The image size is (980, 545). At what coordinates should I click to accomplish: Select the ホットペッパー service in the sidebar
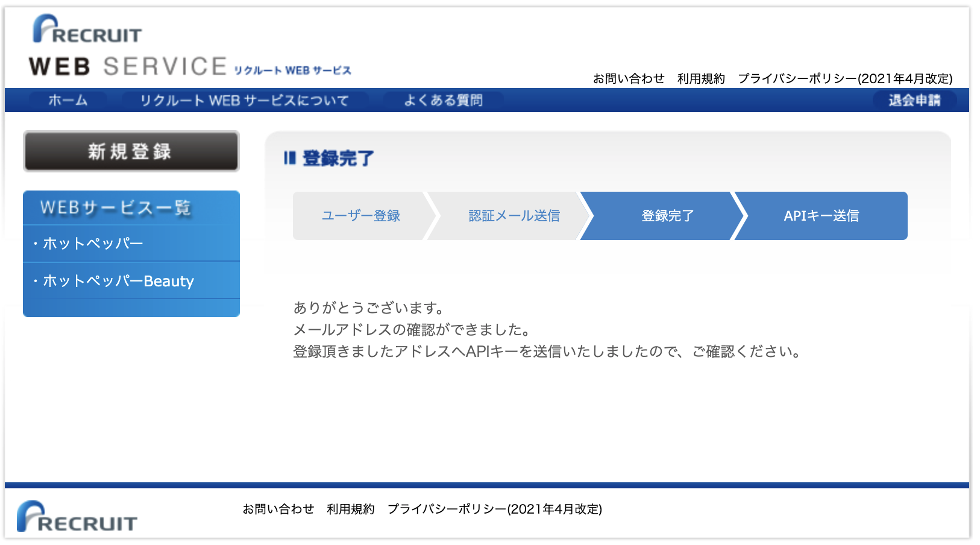pyautogui.click(x=92, y=244)
